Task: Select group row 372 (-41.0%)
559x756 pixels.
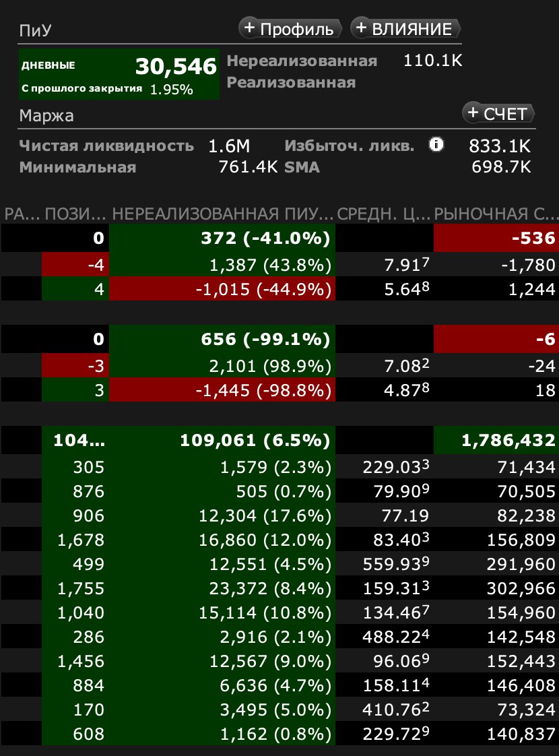Action: point(279,238)
